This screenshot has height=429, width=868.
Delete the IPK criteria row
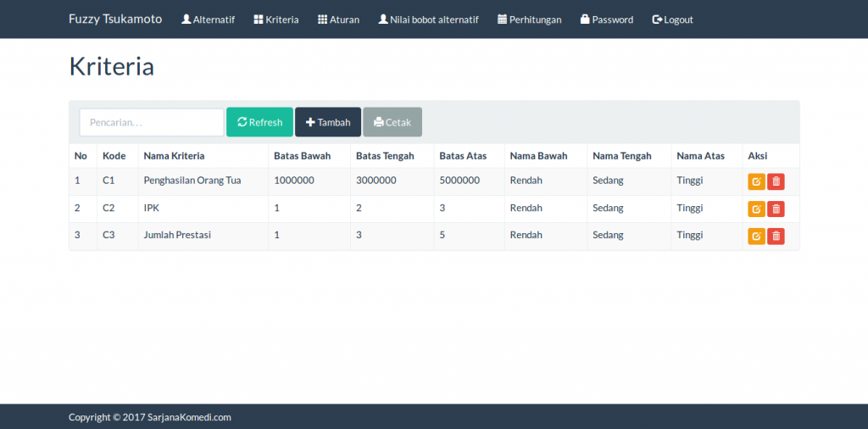tap(776, 209)
